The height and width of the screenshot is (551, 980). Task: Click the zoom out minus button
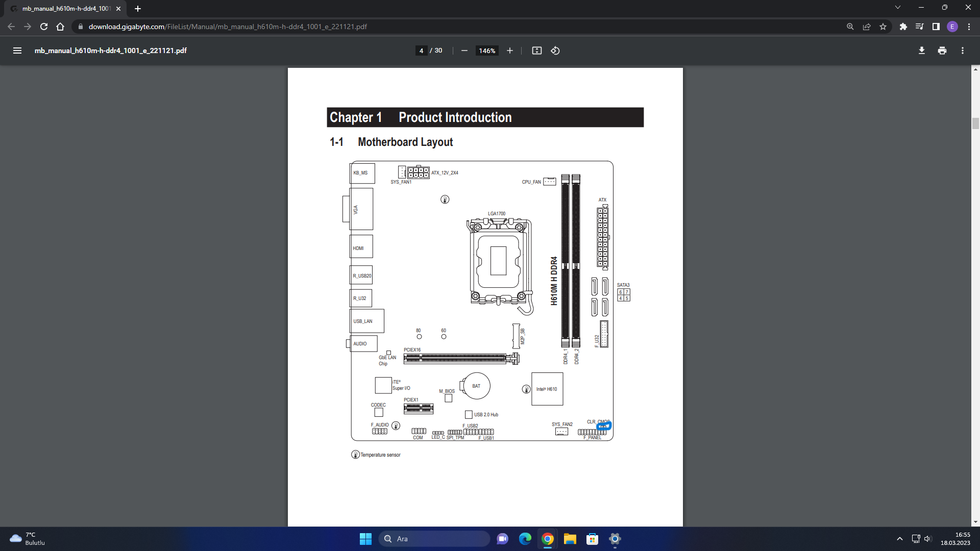click(464, 51)
